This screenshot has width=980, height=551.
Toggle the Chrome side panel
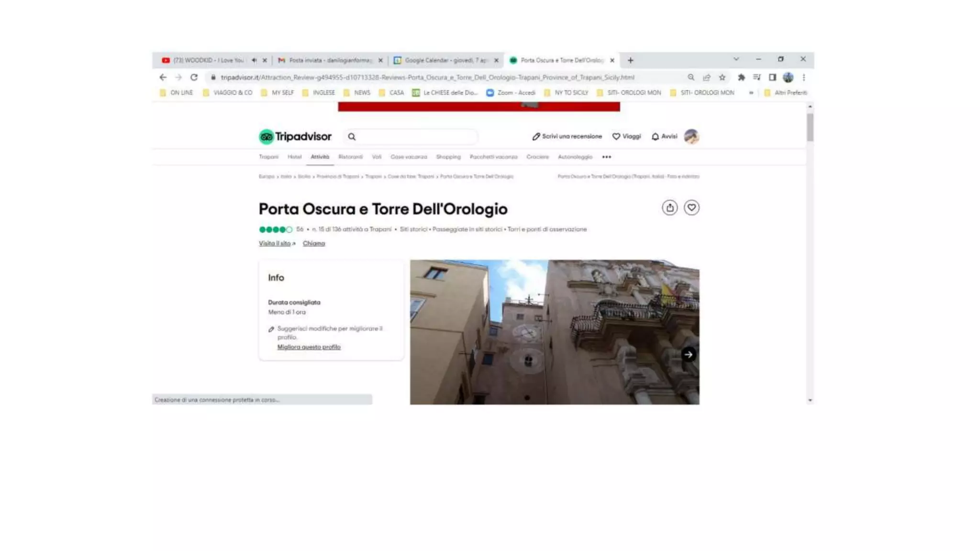[x=772, y=77]
